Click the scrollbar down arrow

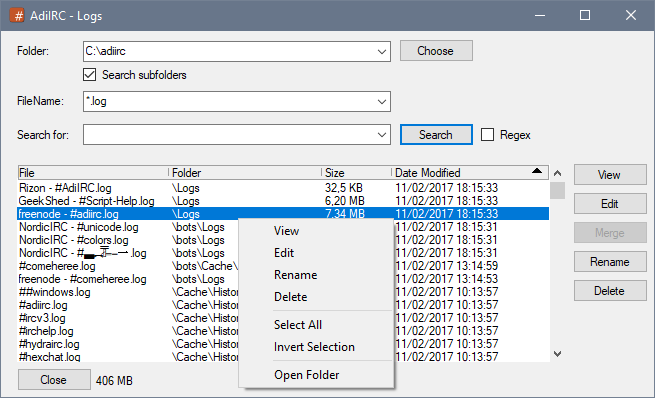coord(557,354)
